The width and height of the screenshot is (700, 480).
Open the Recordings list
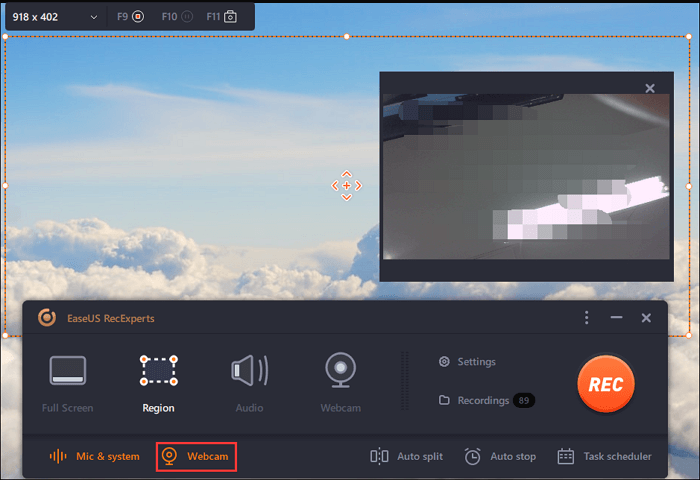474,400
